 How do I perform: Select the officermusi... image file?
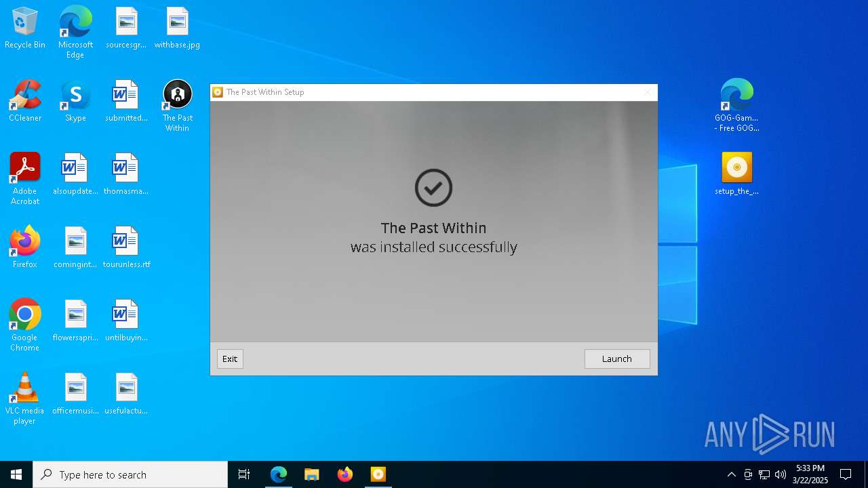(x=75, y=394)
